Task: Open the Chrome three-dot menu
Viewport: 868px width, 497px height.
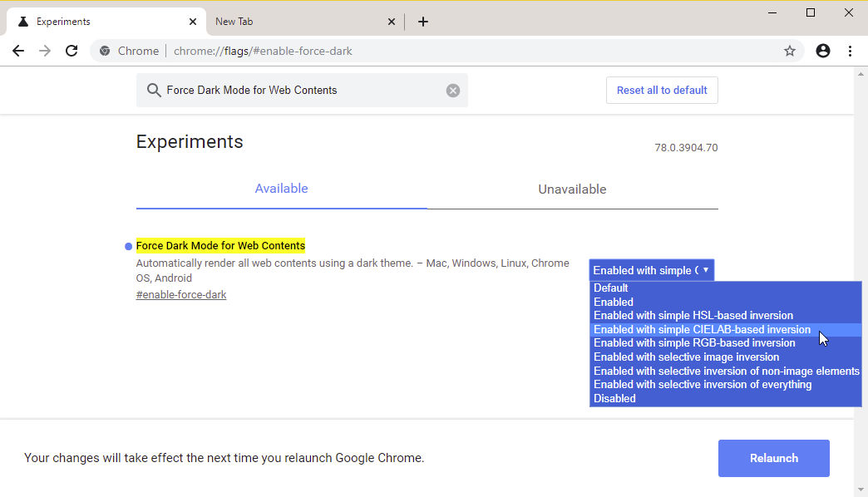Action: [851, 51]
